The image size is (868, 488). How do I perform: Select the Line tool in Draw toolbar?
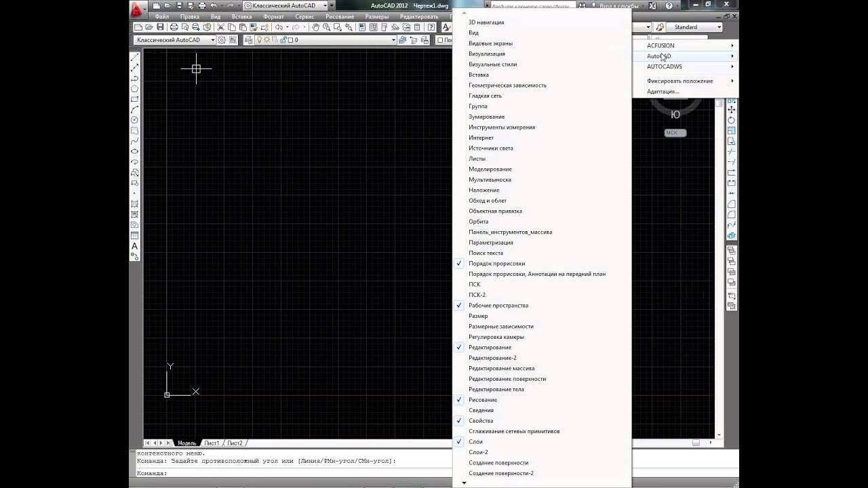click(134, 57)
